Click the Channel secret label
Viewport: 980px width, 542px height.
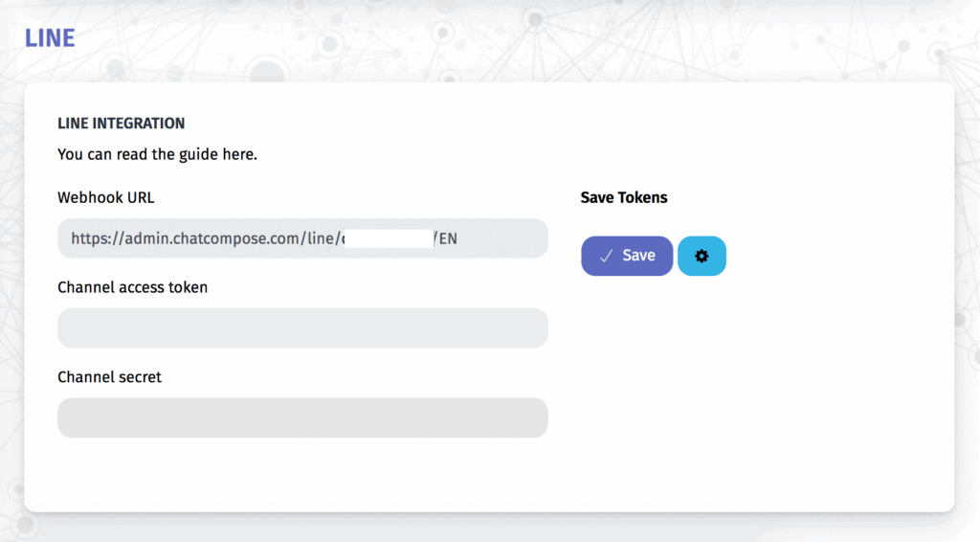[109, 376]
